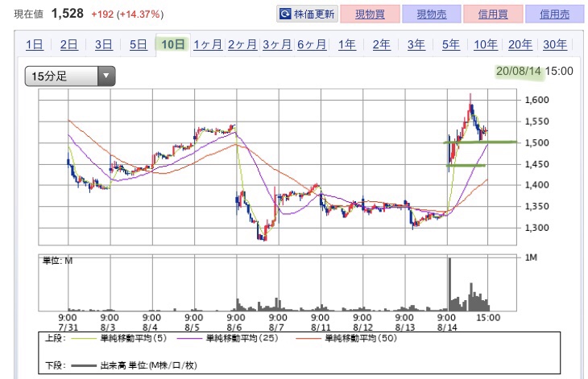
Task: Switch to the 1年 chart period
Action: point(347,44)
